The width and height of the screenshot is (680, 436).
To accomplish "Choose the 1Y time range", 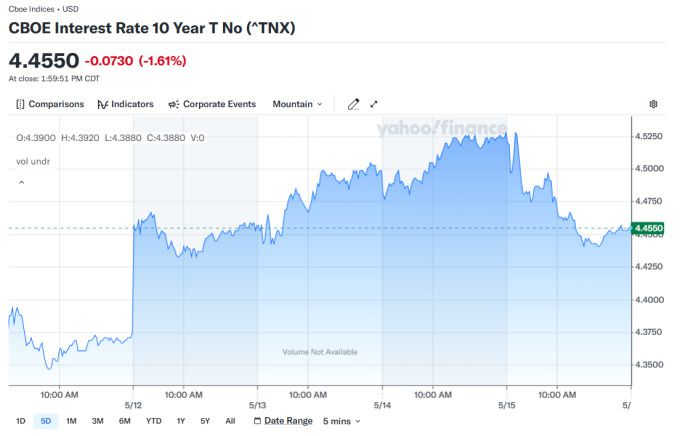I will [180, 421].
